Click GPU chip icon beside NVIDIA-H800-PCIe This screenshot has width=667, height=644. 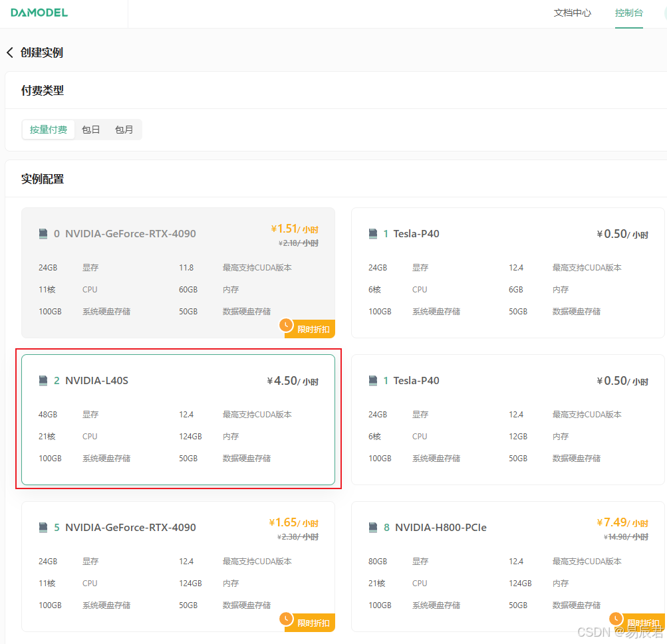click(x=373, y=528)
